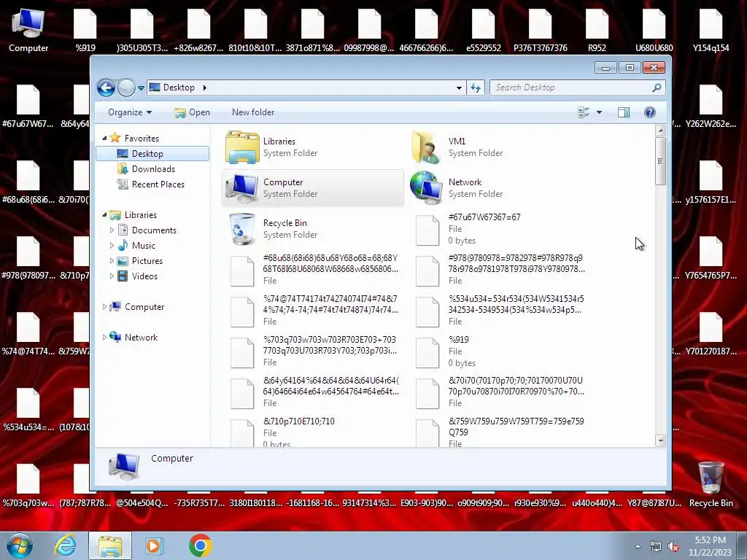Click the scrollbar down arrow
Image resolution: width=747 pixels, height=560 pixels.
tap(660, 441)
